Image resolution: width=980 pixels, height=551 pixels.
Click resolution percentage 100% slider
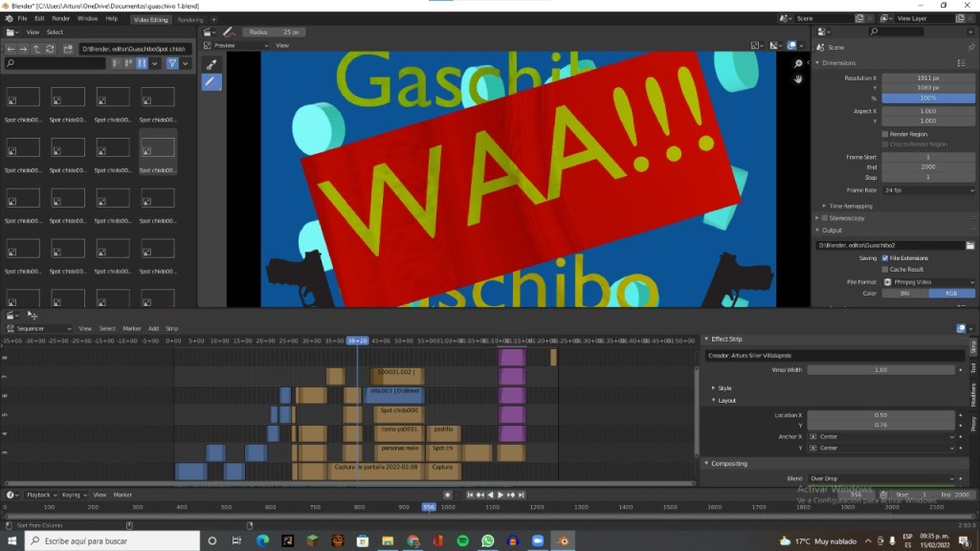click(928, 99)
